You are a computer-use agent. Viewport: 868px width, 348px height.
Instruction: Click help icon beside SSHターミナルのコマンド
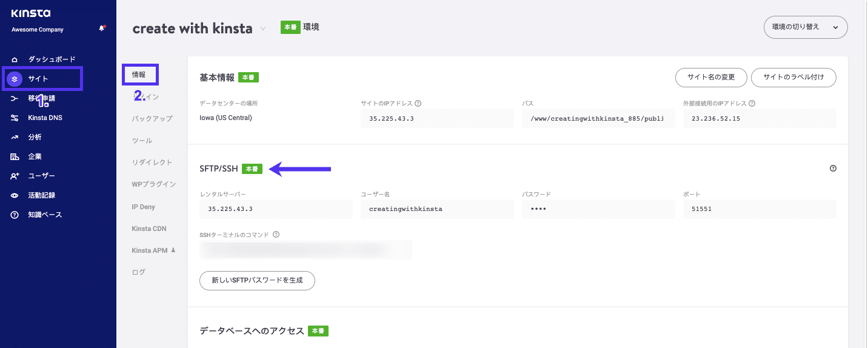coord(276,234)
